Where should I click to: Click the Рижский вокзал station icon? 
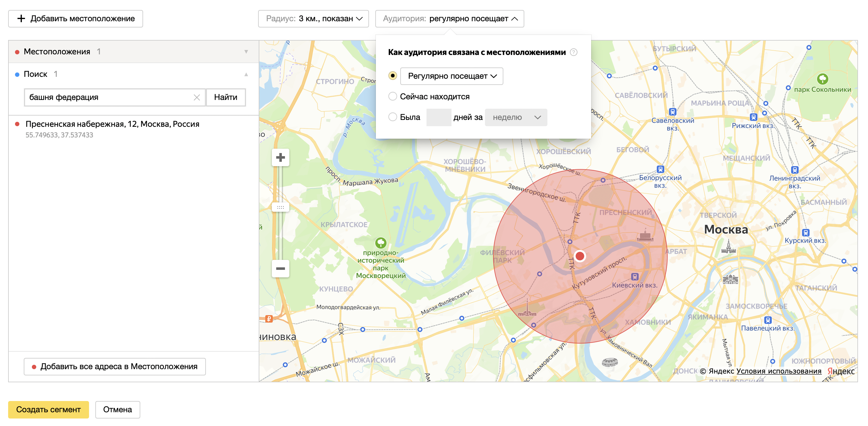pos(753,117)
